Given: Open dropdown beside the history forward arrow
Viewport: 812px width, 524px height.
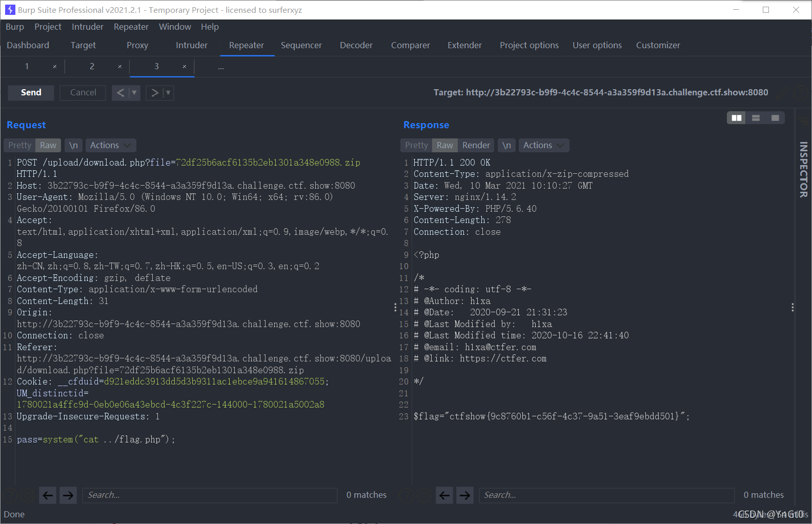Looking at the screenshot, I should (x=168, y=93).
